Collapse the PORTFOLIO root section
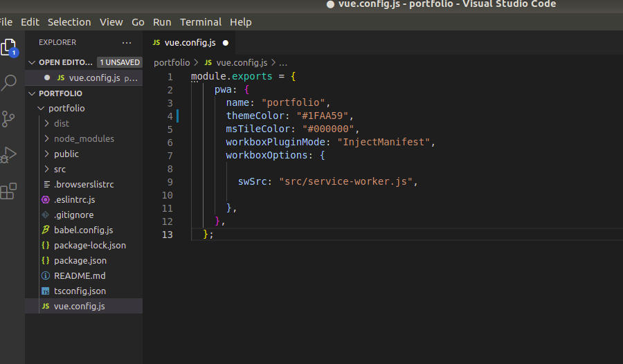Screen dimensions: 623x364 [x=32, y=93]
